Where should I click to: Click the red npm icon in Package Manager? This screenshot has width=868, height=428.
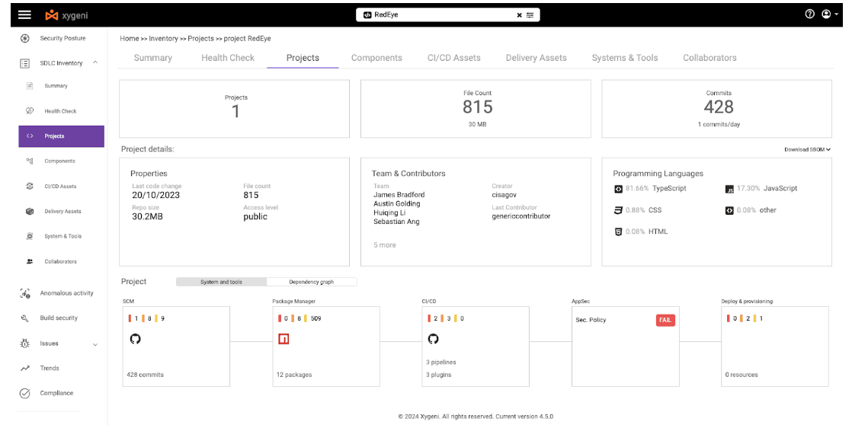tap(283, 339)
